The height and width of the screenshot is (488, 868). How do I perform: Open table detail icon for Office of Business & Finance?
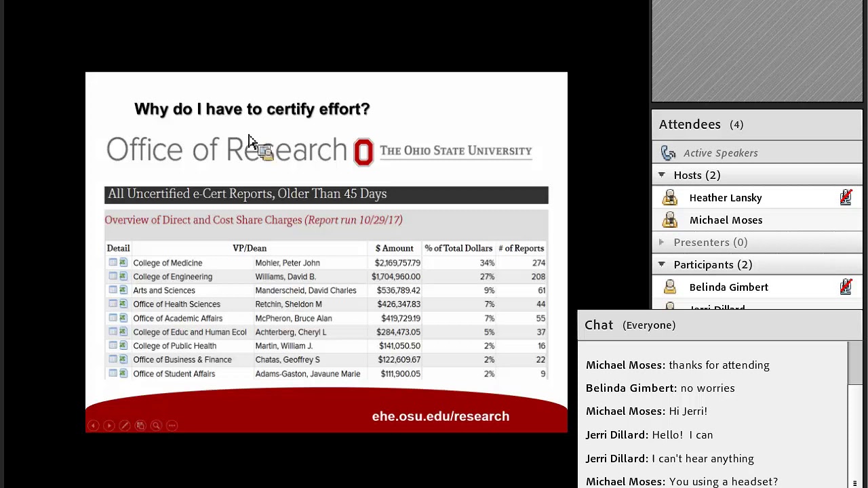tap(113, 359)
